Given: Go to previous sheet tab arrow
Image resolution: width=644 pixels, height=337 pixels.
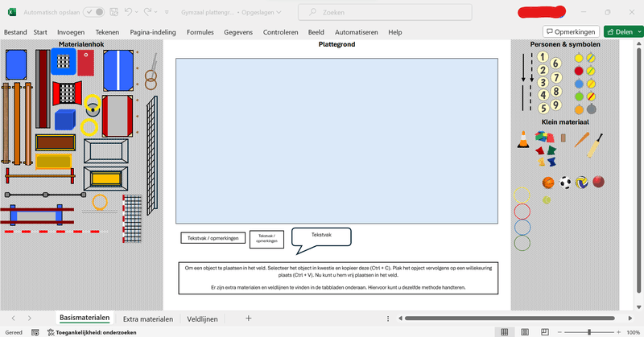Looking at the screenshot, I should [x=13, y=319].
